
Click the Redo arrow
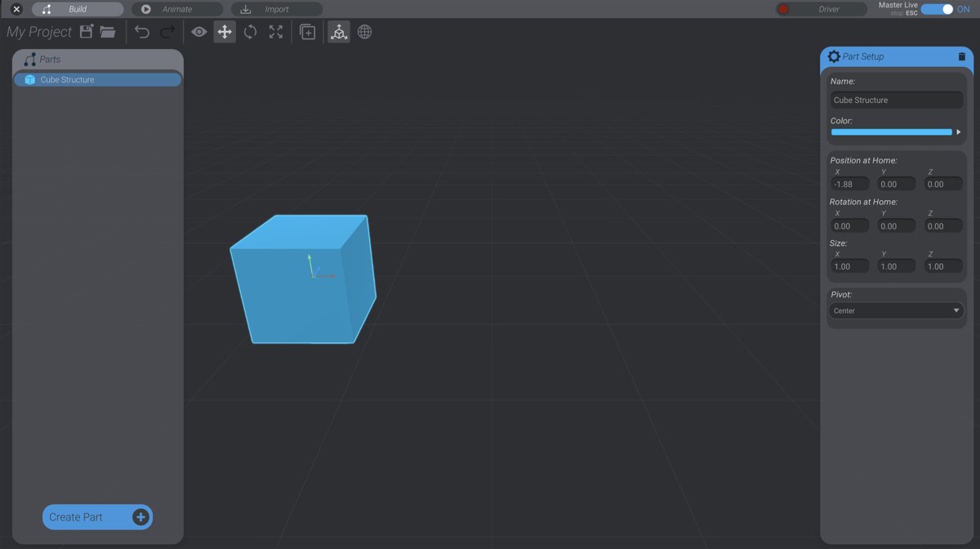click(167, 31)
